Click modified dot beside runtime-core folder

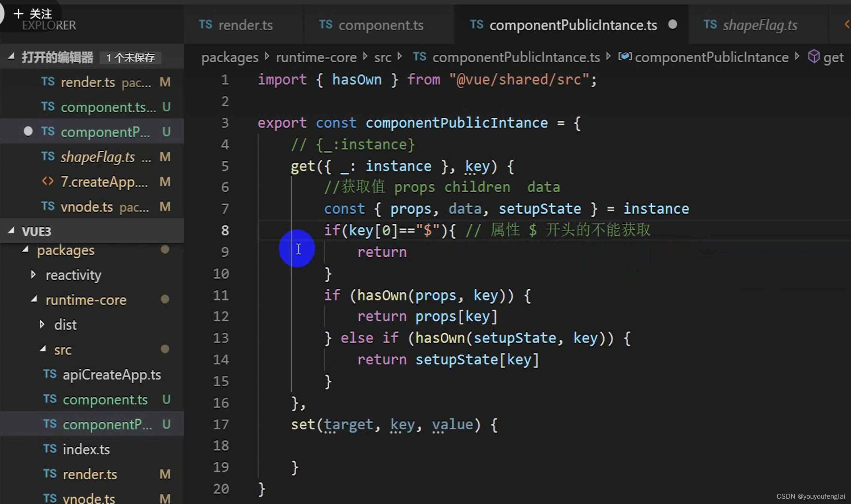click(x=165, y=299)
